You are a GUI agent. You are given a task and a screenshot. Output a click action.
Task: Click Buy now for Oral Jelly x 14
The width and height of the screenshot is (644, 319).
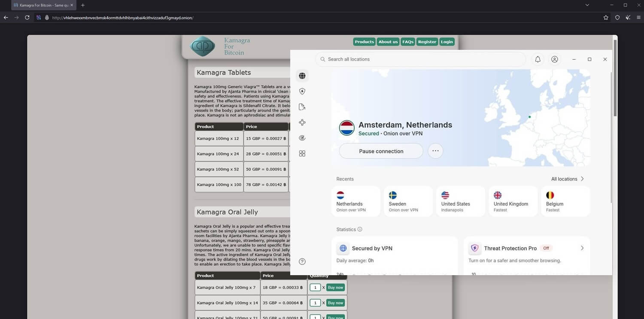tap(336, 303)
